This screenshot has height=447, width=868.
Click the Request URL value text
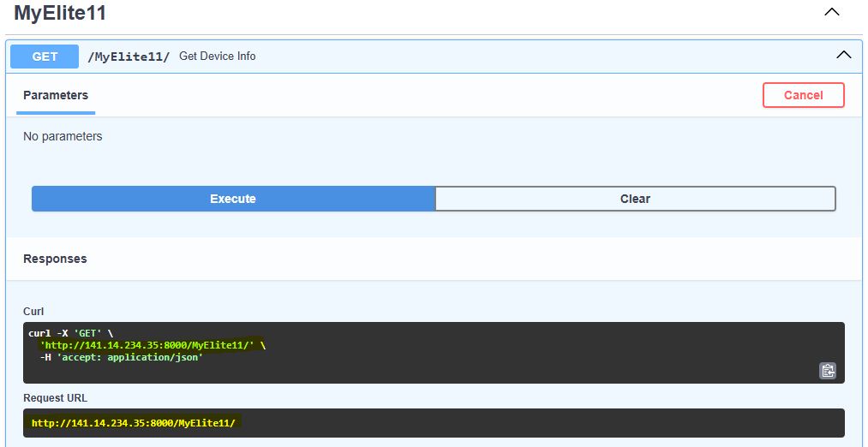pos(133,423)
